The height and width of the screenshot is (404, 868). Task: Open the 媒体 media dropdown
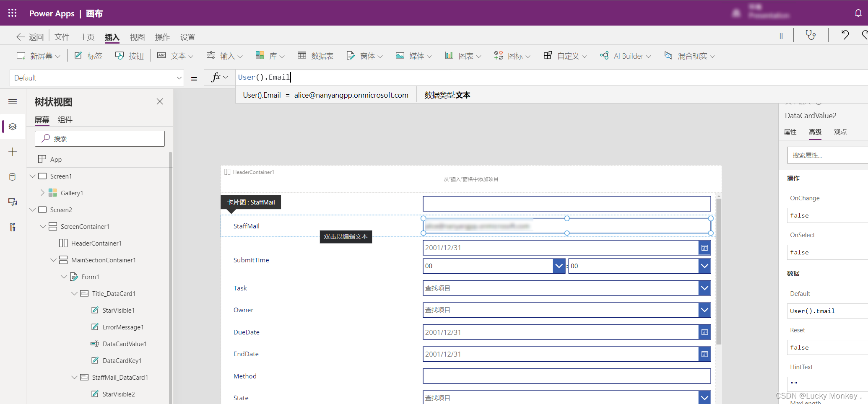click(413, 56)
